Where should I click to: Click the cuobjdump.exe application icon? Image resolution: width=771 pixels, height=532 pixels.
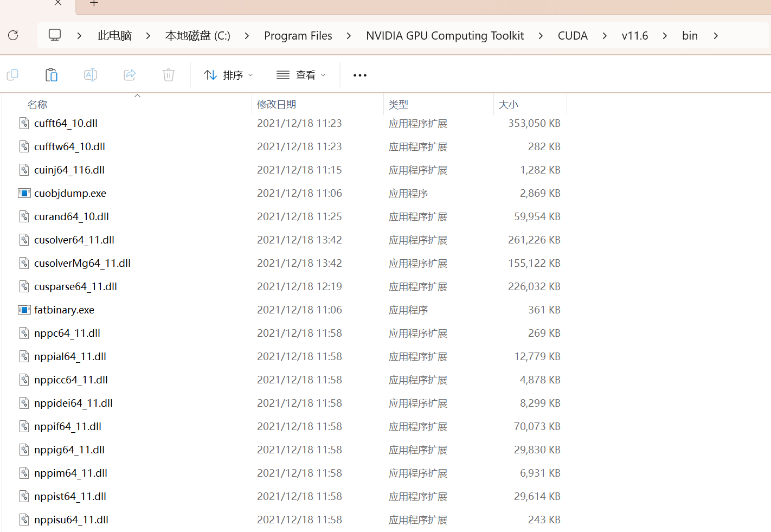pyautogui.click(x=24, y=193)
